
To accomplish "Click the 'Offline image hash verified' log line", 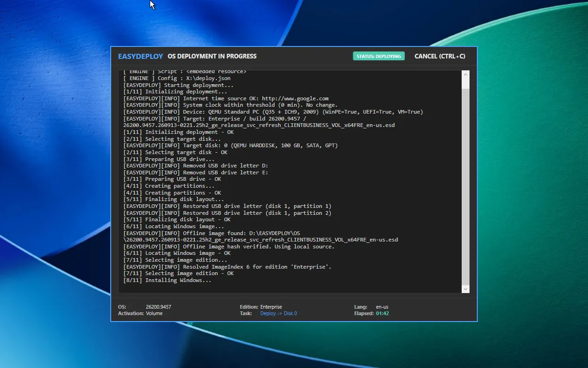I will pos(229,247).
